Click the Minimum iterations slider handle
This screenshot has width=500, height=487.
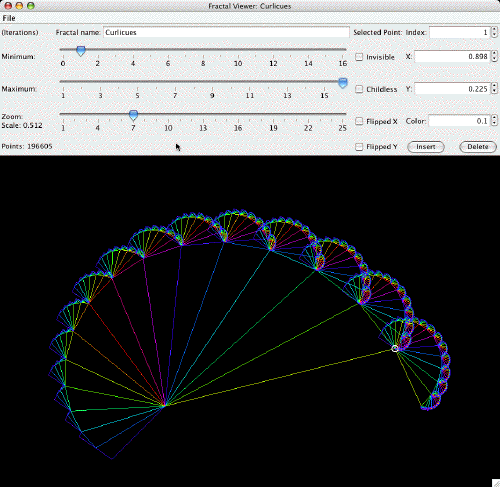click(x=81, y=51)
